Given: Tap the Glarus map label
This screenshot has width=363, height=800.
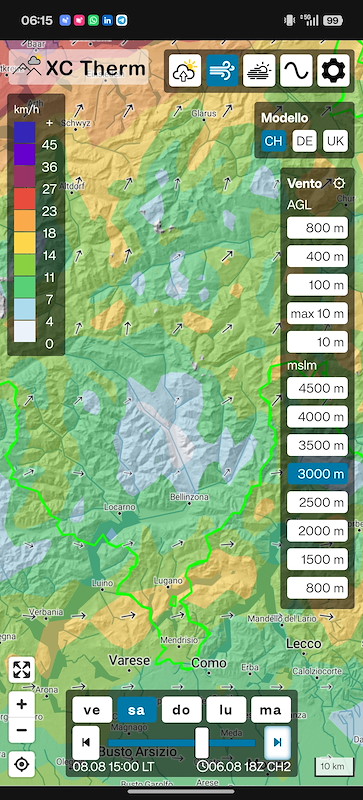Looking at the screenshot, I should (x=204, y=113).
